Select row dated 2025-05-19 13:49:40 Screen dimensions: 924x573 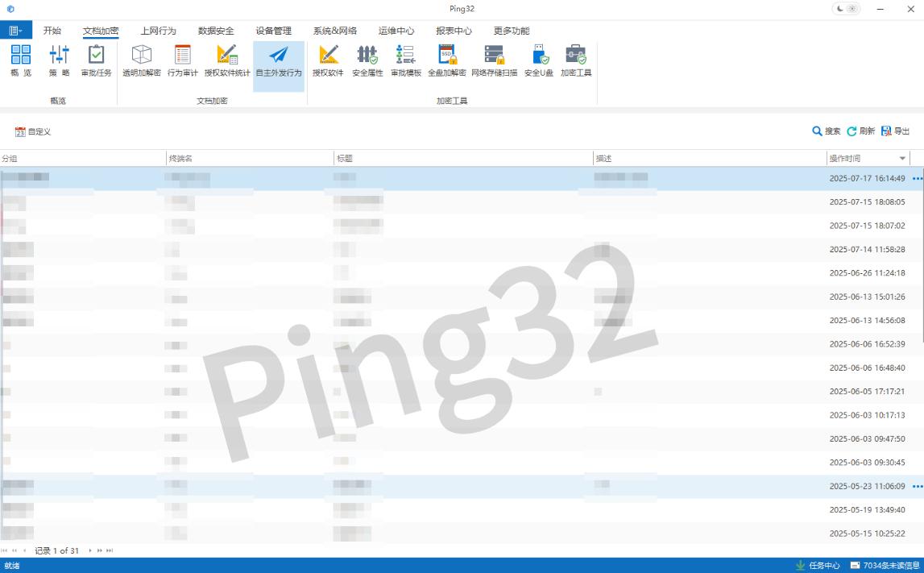coord(462,510)
